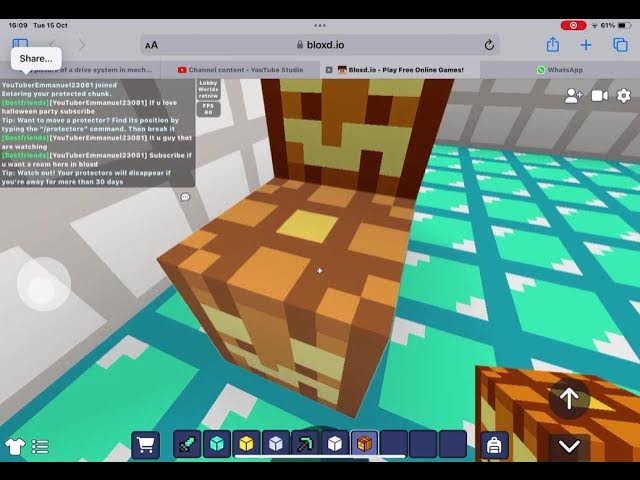Image resolution: width=640 pixels, height=480 pixels.
Task: Open the backpack inventory
Action: click(493, 445)
